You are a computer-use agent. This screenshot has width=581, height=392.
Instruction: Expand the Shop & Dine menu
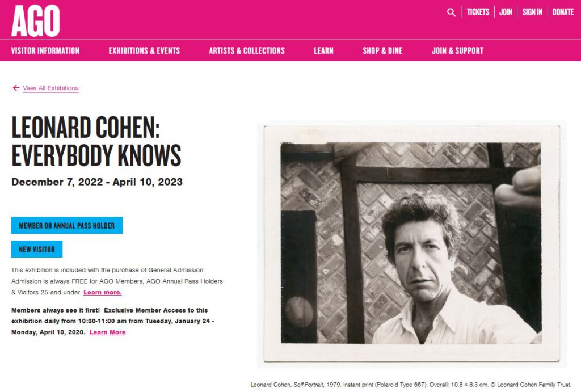[x=382, y=50]
